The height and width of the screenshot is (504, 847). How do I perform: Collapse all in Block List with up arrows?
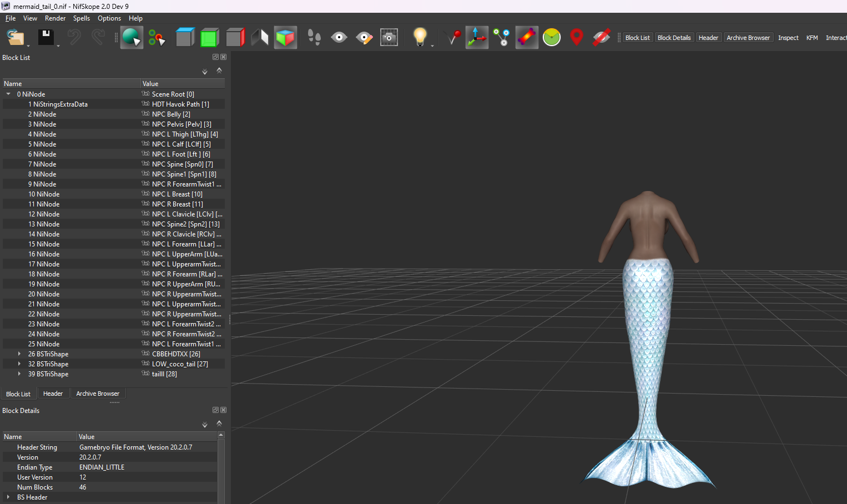[219, 70]
